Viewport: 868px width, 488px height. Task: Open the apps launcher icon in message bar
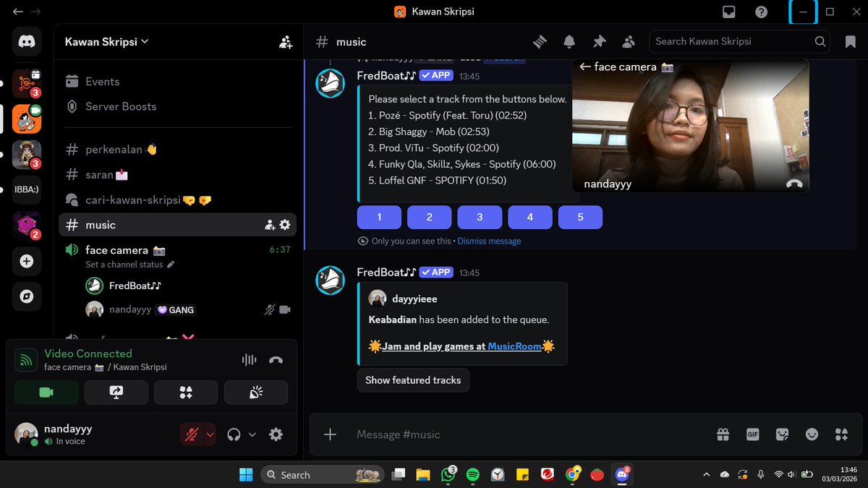[841, 435]
